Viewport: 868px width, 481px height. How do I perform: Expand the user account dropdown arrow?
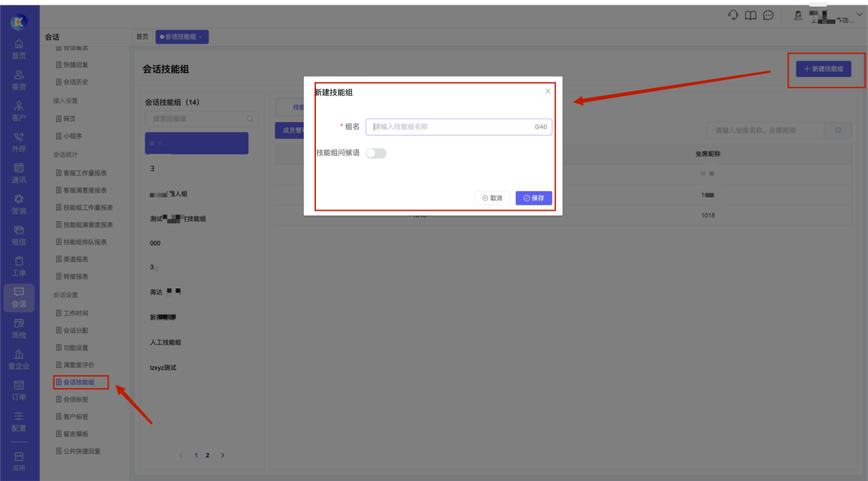click(860, 14)
